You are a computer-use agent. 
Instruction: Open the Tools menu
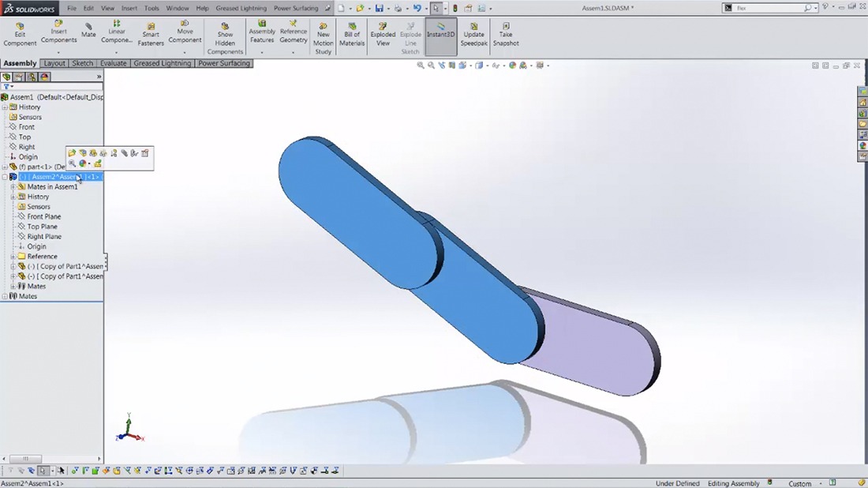[x=152, y=8]
